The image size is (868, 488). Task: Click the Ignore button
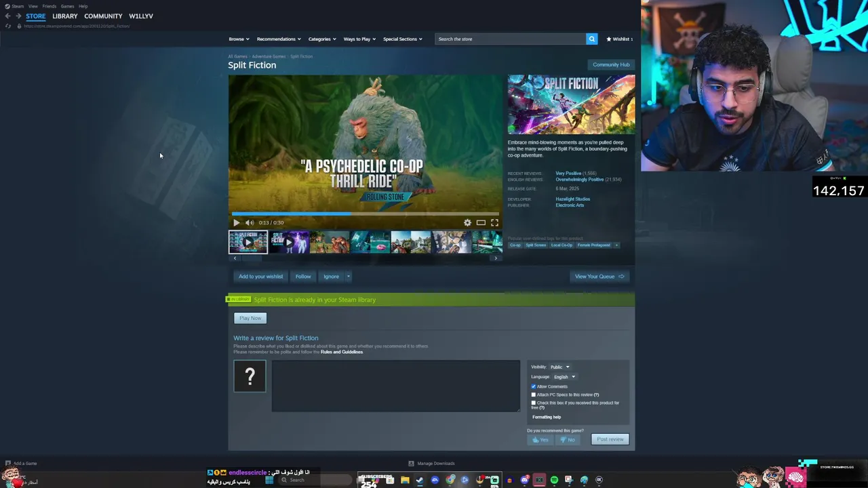(x=331, y=277)
